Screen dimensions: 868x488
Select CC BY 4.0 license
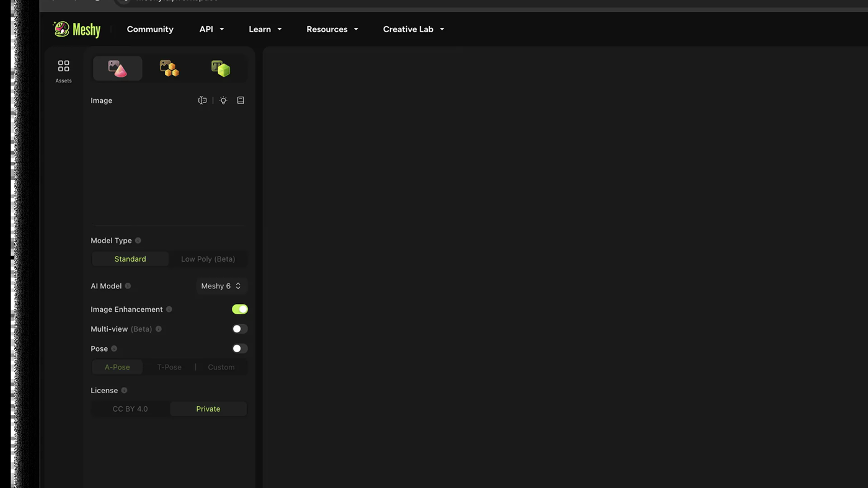pos(130,409)
